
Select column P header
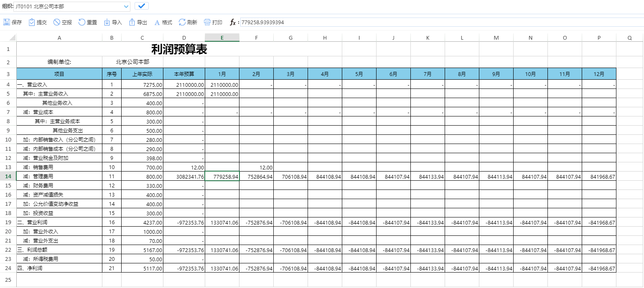599,38
